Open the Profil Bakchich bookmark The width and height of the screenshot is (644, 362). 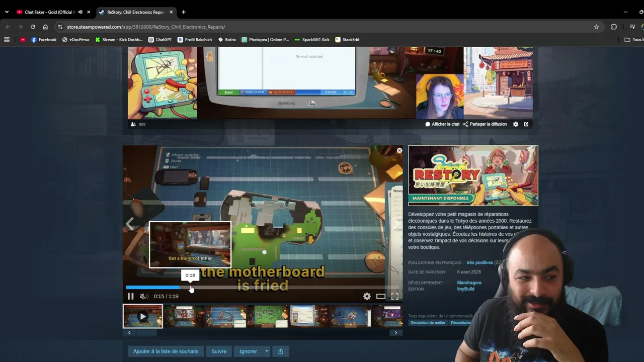point(195,40)
